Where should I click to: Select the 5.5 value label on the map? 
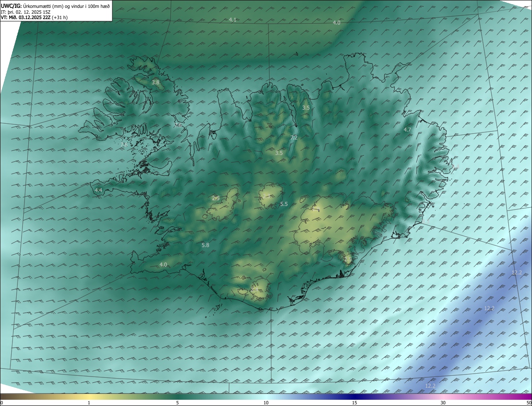284,204
